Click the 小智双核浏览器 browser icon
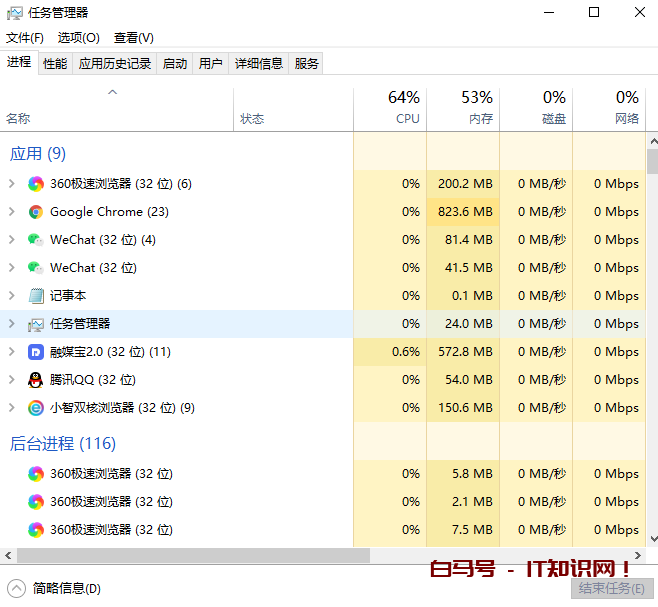The image size is (658, 607). 36,408
